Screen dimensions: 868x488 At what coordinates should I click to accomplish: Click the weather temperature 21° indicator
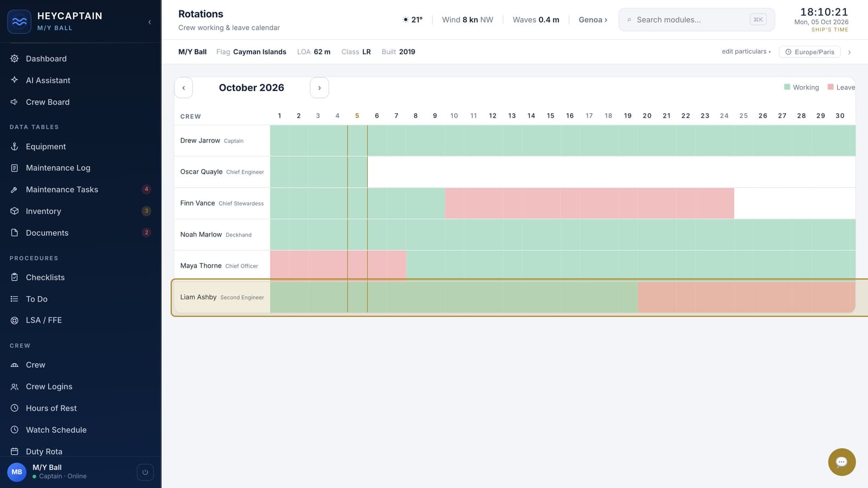click(x=412, y=20)
